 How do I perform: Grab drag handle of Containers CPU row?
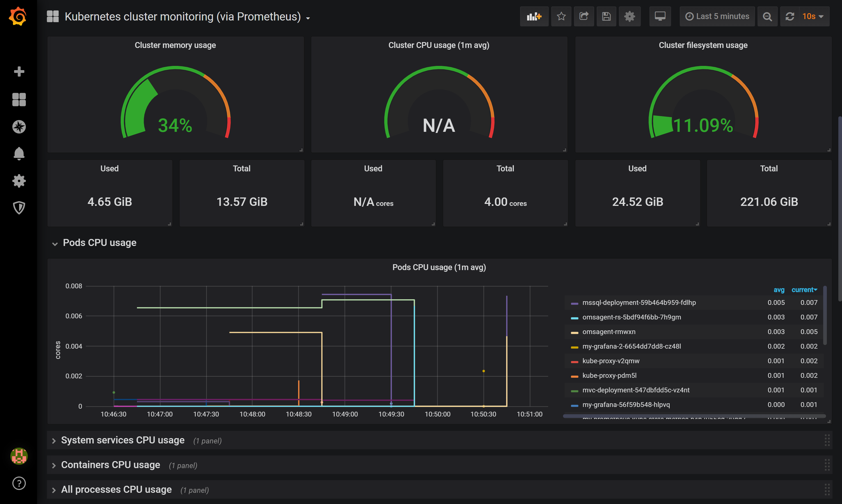(x=827, y=465)
